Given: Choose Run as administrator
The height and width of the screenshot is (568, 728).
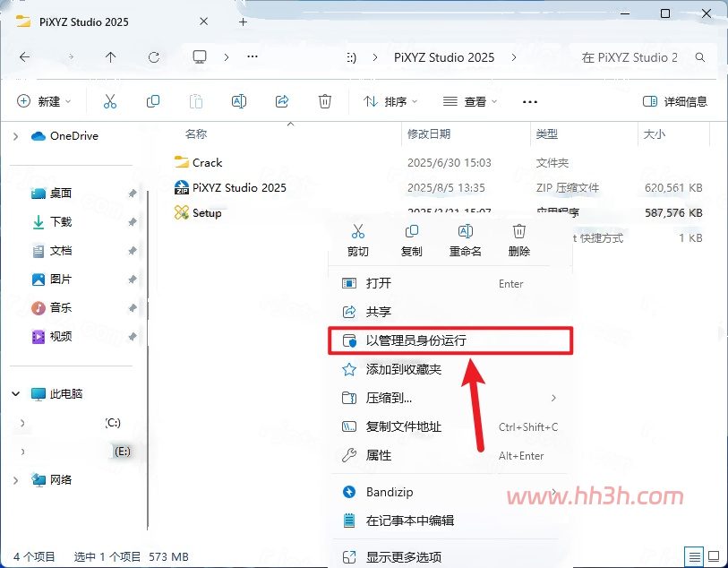Looking at the screenshot, I should 450,340.
